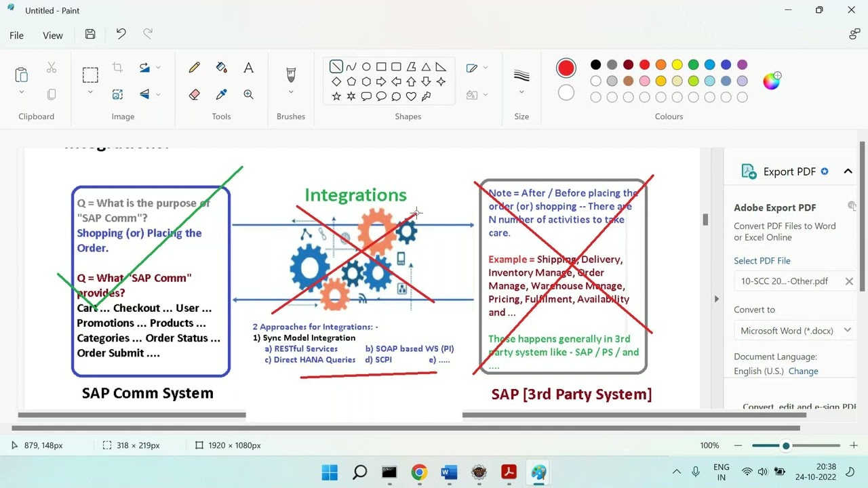Click the rectangular Select tool
The image size is (868, 488).
[x=90, y=75]
